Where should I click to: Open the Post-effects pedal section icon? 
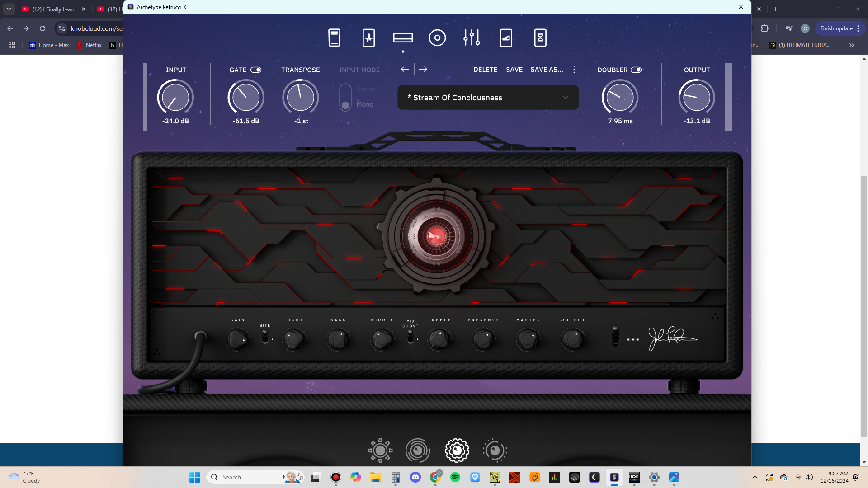click(x=506, y=38)
